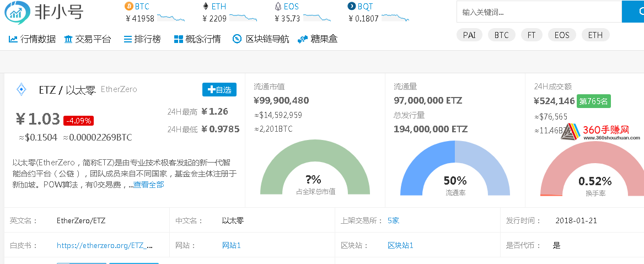Click the blue search button

point(633,12)
